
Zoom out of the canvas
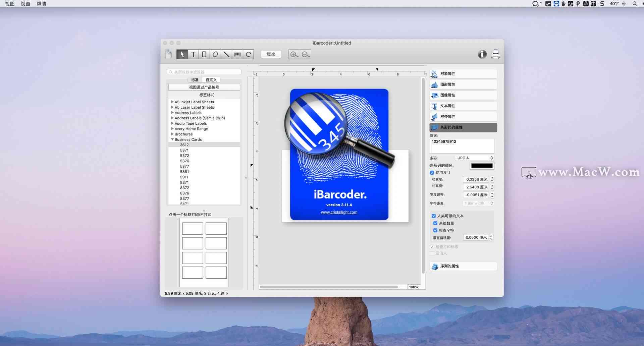[306, 54]
